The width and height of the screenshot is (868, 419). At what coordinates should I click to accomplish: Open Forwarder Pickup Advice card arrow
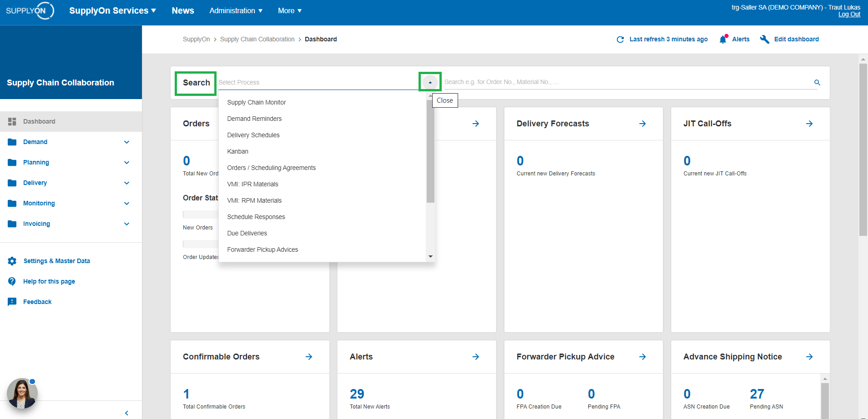click(x=642, y=357)
